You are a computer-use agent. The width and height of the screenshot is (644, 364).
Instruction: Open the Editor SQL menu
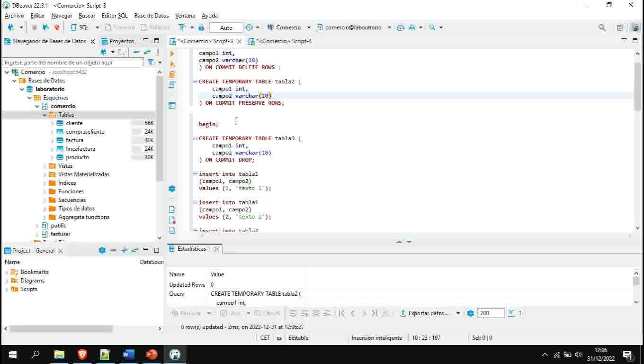[114, 15]
